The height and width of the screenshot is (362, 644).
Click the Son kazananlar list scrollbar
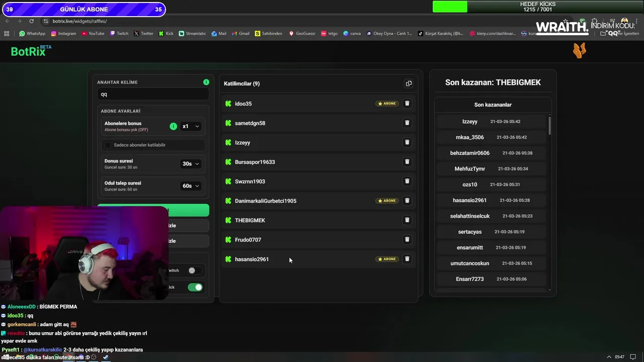tap(549, 125)
